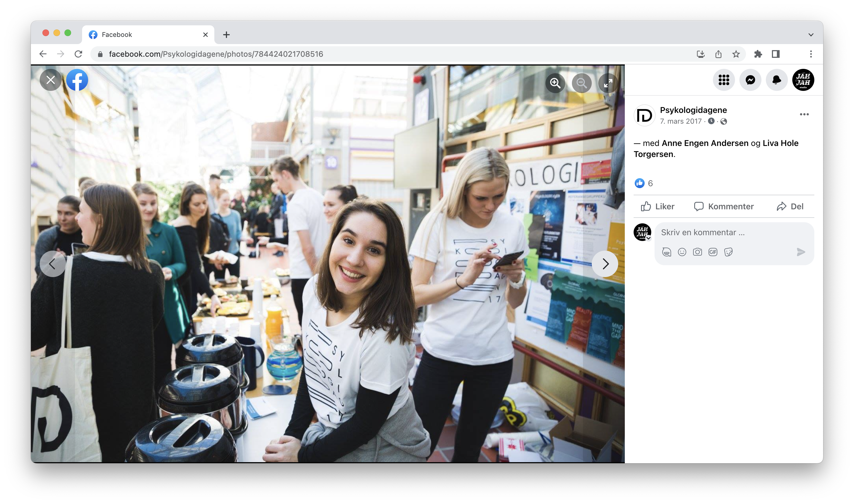
Task: Open Anne Engen Andersen's profile
Action: [x=705, y=143]
